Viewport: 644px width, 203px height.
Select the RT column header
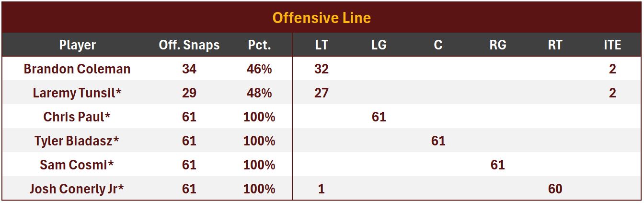pos(555,45)
